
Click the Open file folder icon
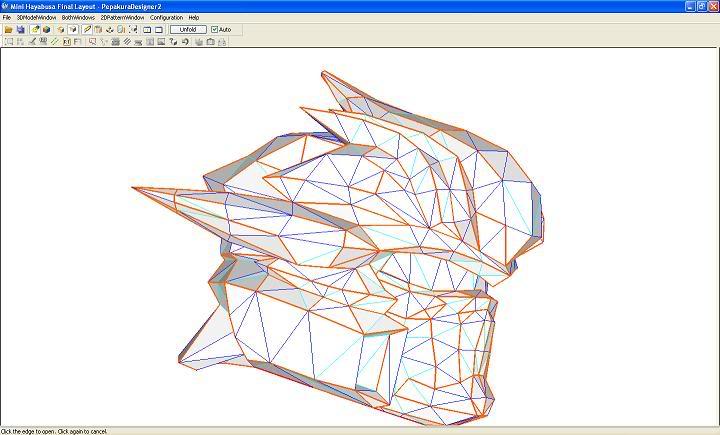click(8, 29)
